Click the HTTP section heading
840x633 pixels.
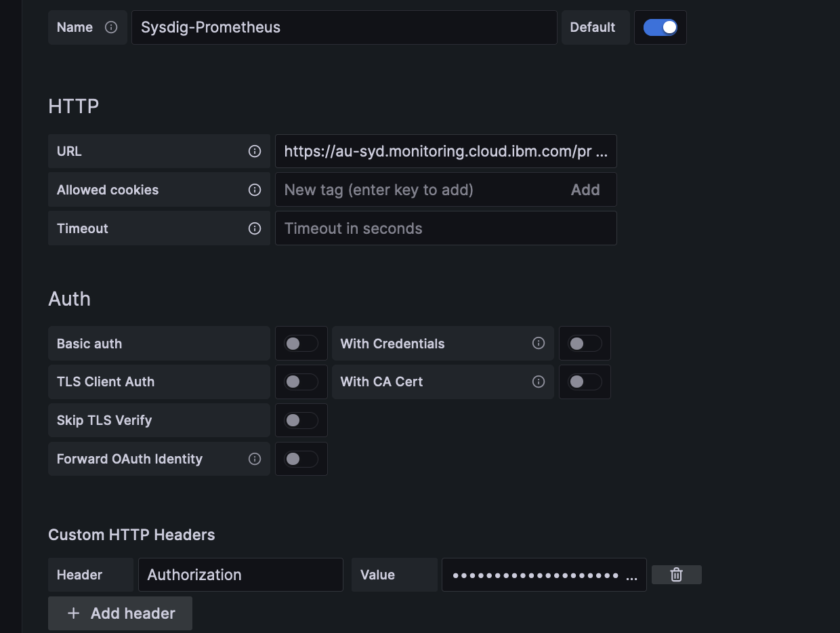tap(74, 106)
